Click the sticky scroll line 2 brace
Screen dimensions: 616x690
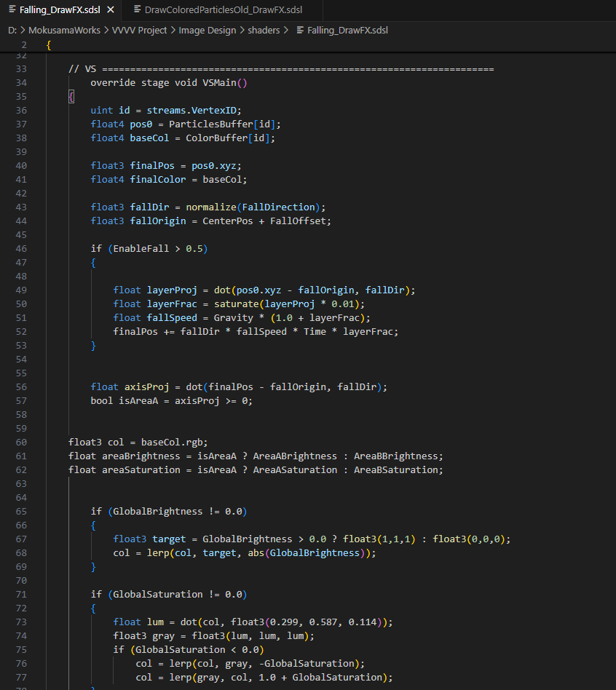coord(48,45)
